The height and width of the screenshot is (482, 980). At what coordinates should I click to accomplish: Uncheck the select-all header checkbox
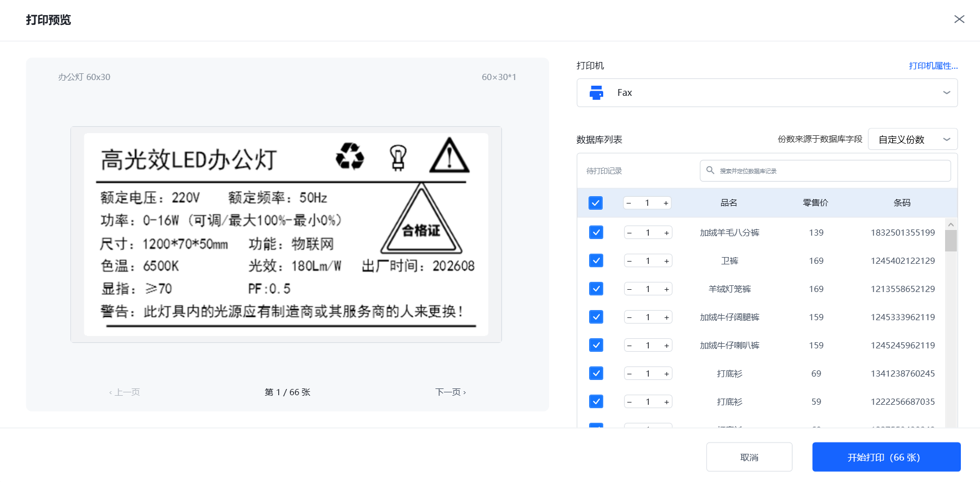[x=595, y=203]
